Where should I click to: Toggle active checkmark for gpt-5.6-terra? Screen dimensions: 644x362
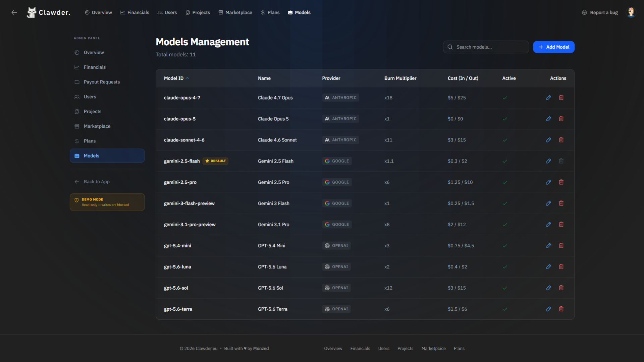505,309
